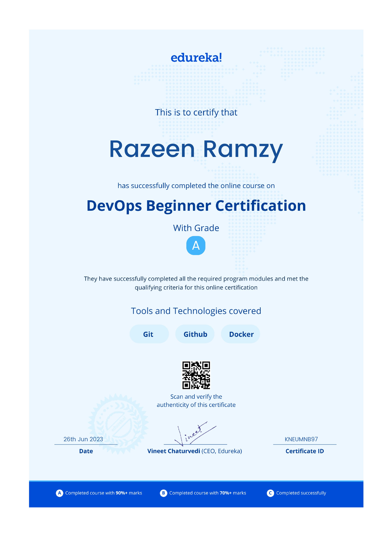Select the Github technology pill
Image resolution: width=392 pixels, height=555 pixels.
(x=195, y=334)
